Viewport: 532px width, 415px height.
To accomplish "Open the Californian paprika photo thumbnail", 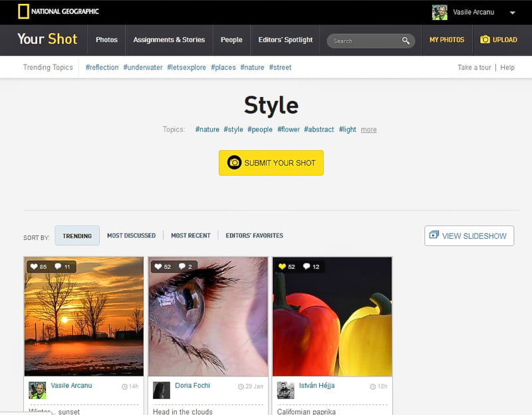I will [x=332, y=317].
